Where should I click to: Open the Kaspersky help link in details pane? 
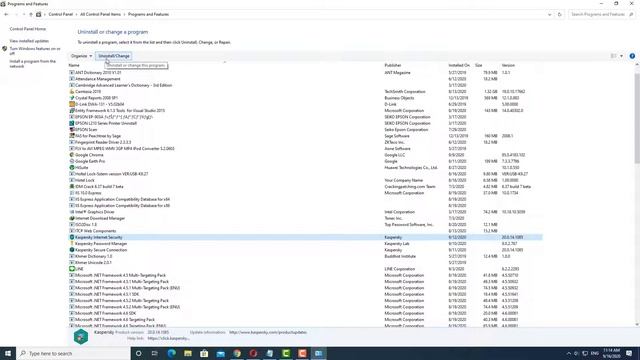click(x=168, y=338)
